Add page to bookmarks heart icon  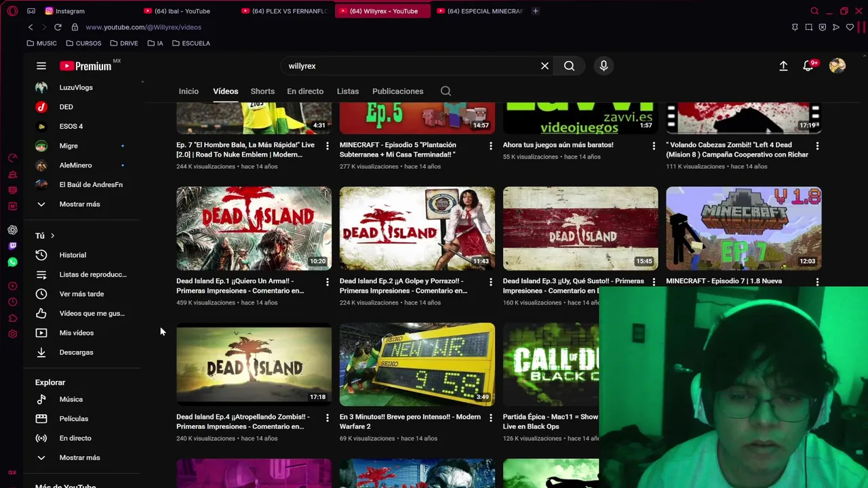(850, 27)
